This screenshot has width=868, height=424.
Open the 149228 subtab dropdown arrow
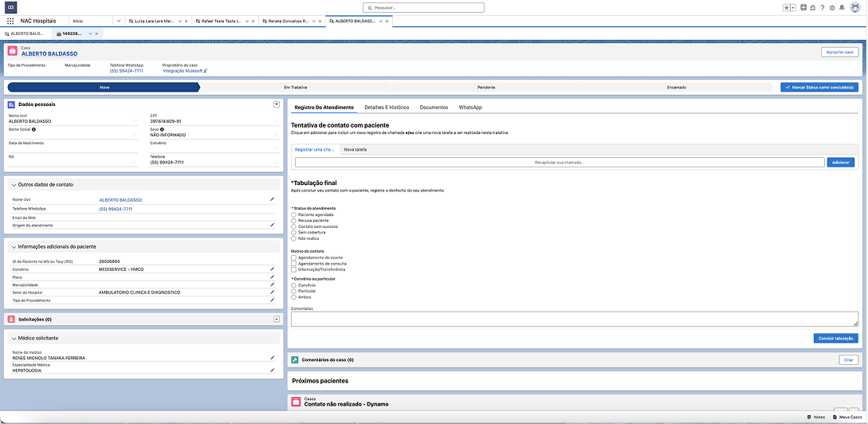click(90, 33)
